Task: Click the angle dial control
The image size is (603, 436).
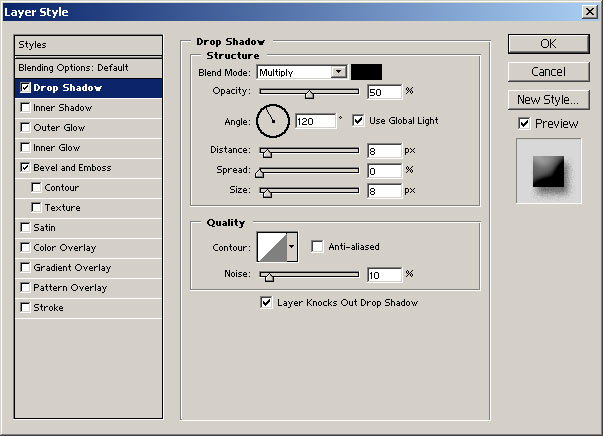Action: [x=272, y=121]
